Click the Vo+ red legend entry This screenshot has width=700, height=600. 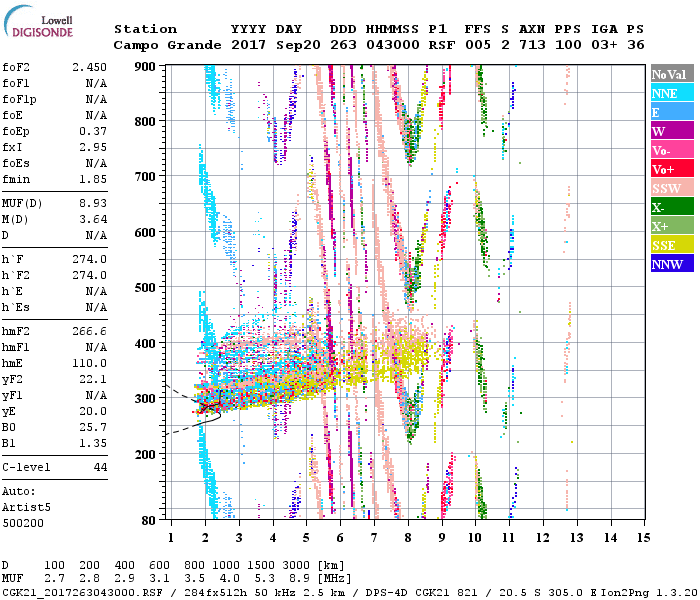pyautogui.click(x=669, y=170)
